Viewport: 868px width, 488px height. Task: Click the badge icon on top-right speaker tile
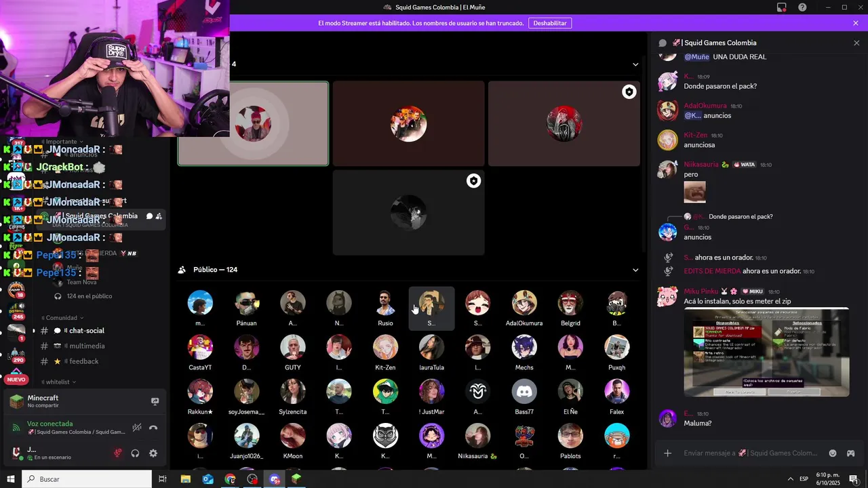pos(629,92)
